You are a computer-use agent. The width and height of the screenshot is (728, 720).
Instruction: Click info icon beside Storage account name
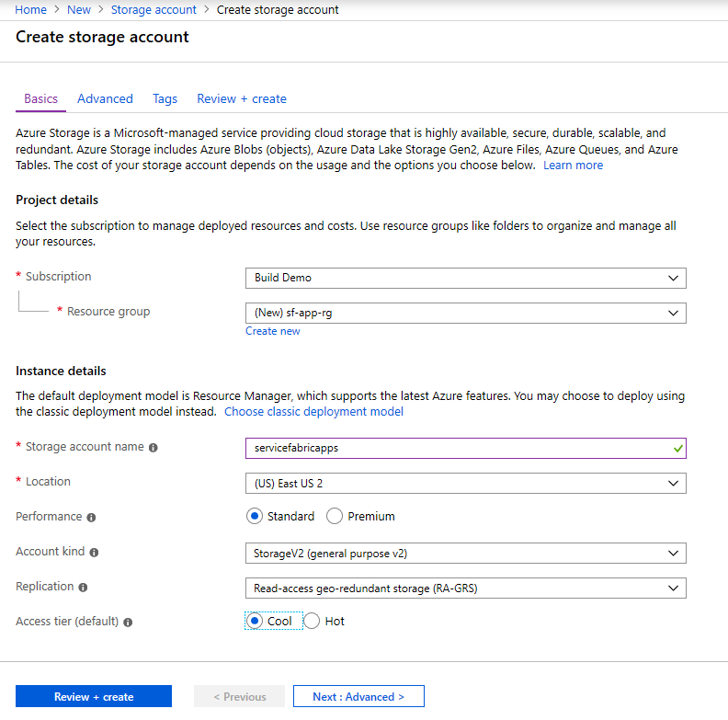tap(154, 448)
